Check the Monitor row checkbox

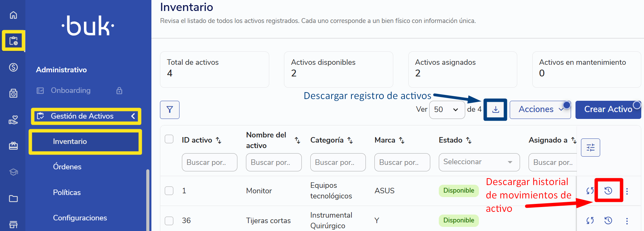click(169, 191)
